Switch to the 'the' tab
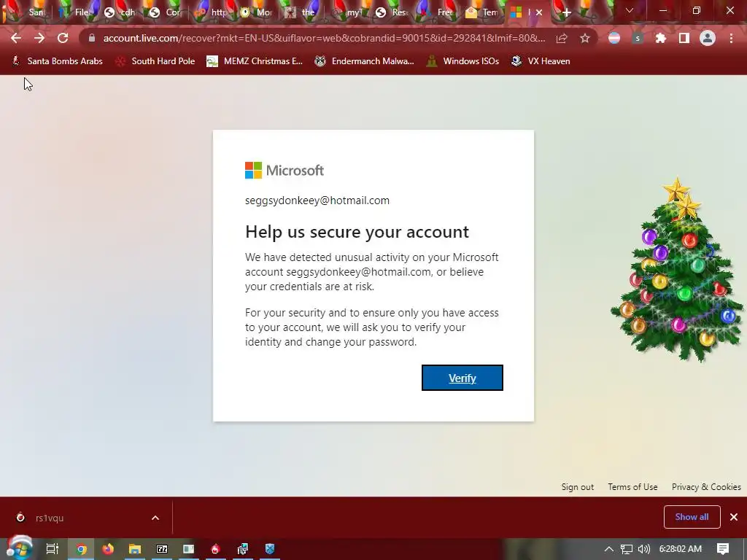Viewport: 747px width, 560px height. (x=301, y=12)
